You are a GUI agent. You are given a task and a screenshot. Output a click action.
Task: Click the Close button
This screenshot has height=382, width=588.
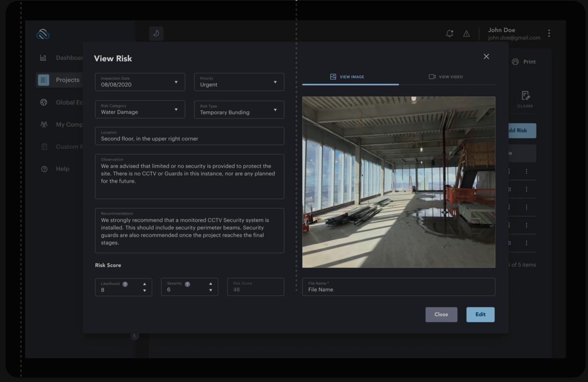441,315
